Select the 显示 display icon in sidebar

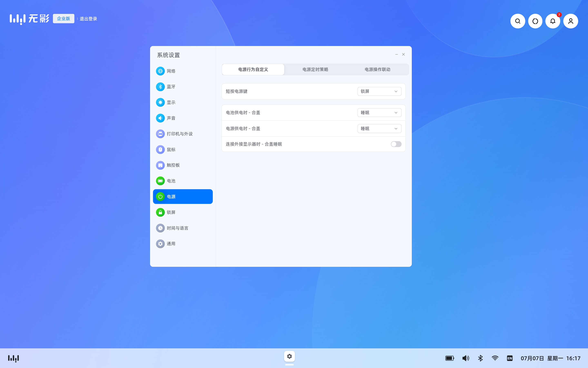(x=160, y=102)
